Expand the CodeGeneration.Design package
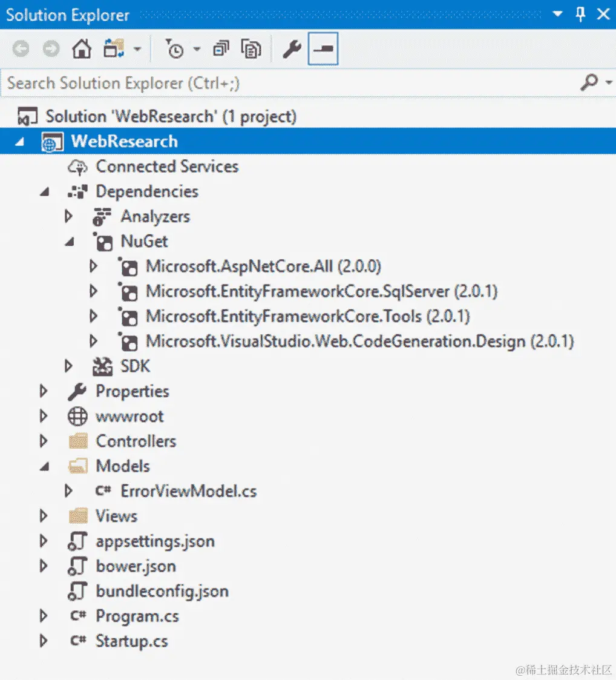This screenshot has height=680, width=616. (x=93, y=341)
